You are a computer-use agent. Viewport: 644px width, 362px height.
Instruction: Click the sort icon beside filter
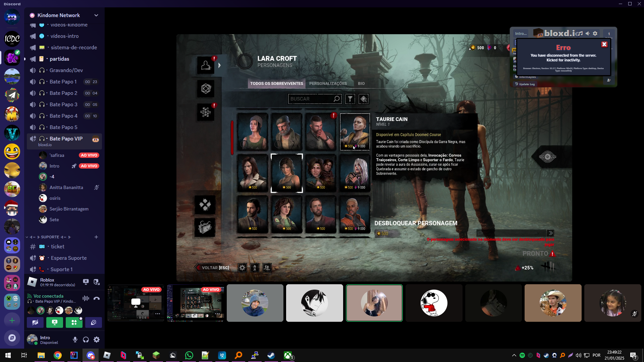(x=364, y=99)
